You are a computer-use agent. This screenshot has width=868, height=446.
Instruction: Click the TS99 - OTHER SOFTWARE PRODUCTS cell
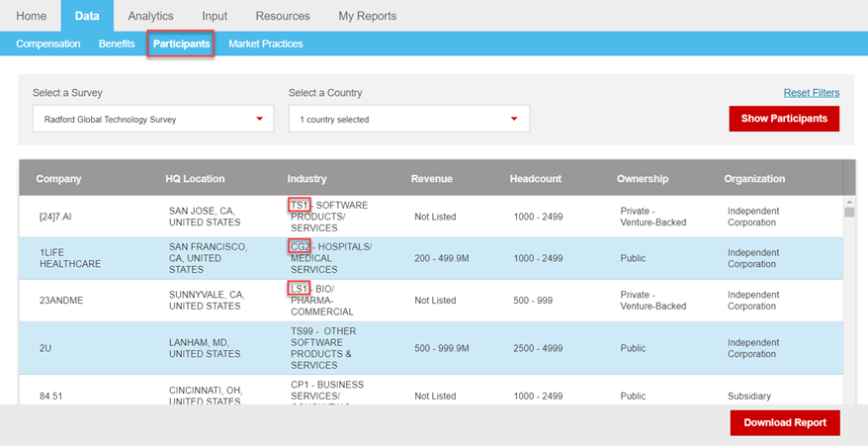[x=323, y=348]
